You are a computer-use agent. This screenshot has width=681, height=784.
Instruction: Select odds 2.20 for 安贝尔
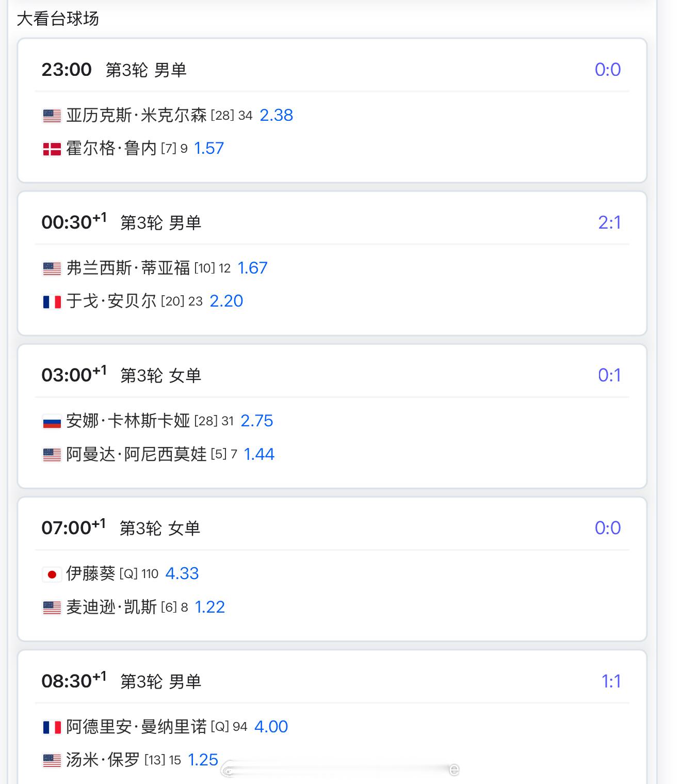[x=226, y=301]
